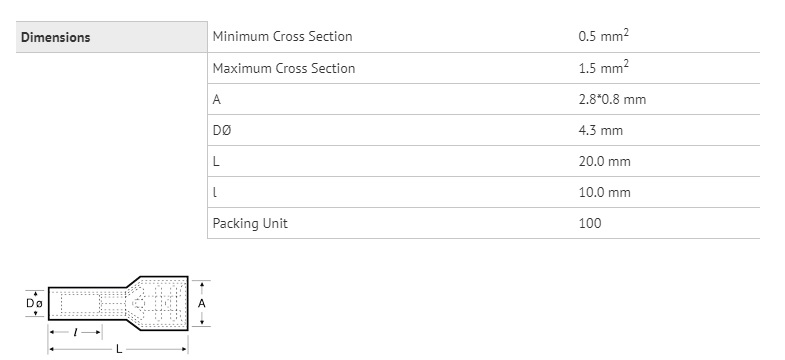Image resolution: width=785 pixels, height=360 pixels.
Task: Click the Packing Unit label
Action: point(250,223)
